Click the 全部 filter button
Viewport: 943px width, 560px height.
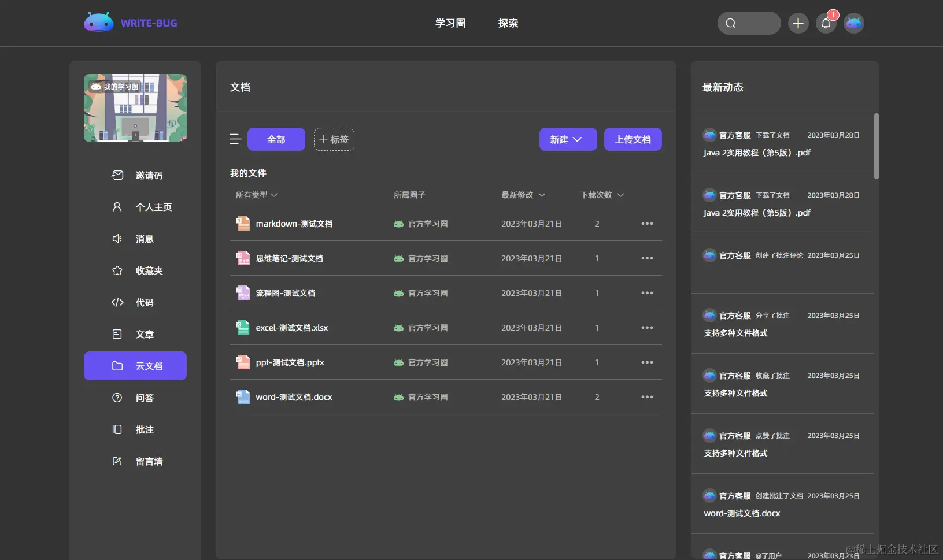pos(276,139)
